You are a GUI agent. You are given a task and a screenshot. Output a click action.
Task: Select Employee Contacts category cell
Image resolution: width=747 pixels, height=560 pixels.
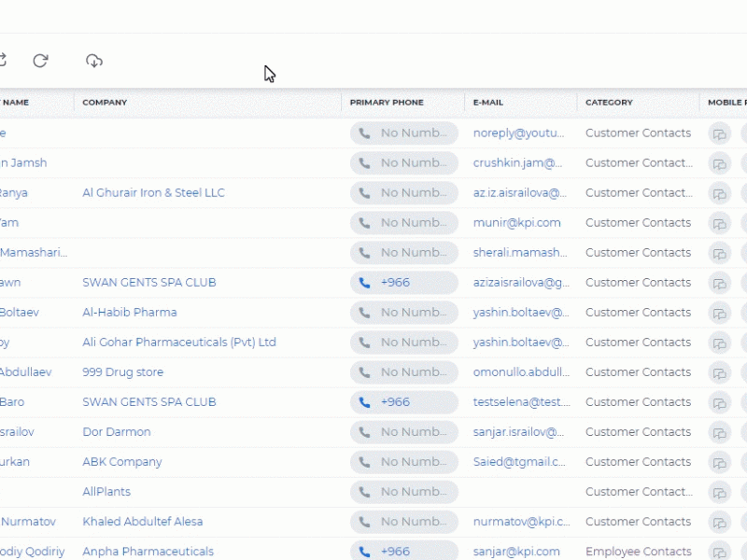pyautogui.click(x=639, y=552)
